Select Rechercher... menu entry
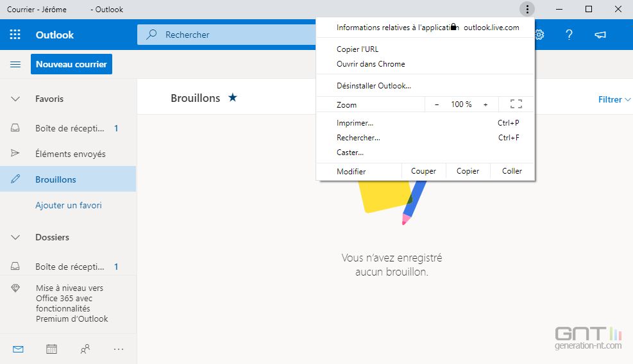Viewport: 633px width, 364px height. coord(425,138)
